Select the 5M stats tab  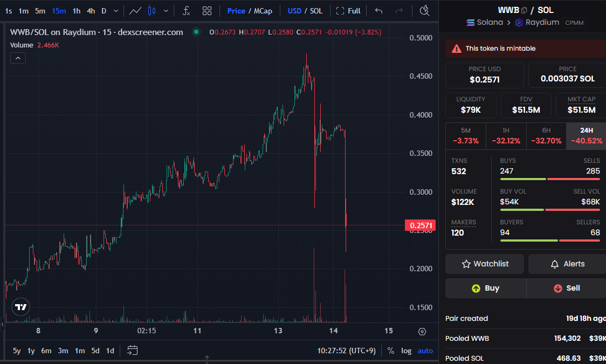point(466,136)
